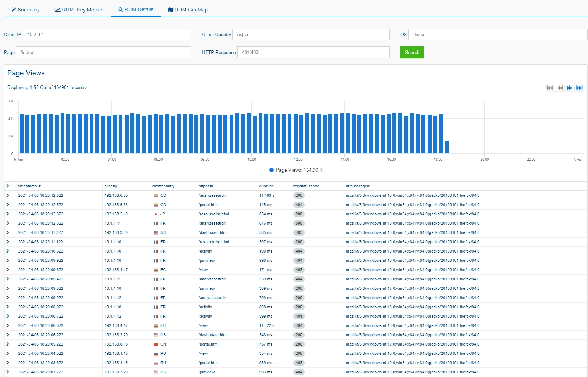588x377 pixels.
Task: Click the RUM Details magnifier icon
Action: pyautogui.click(x=121, y=10)
